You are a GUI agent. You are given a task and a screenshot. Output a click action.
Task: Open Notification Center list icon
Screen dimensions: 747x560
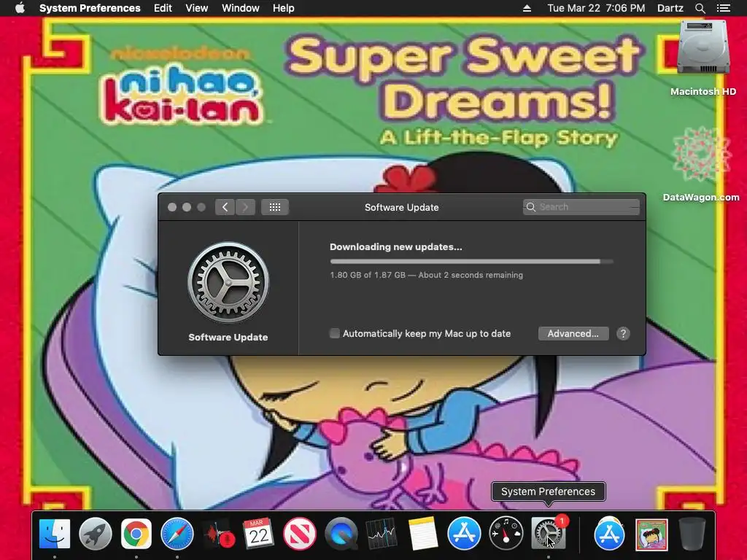[724, 8]
